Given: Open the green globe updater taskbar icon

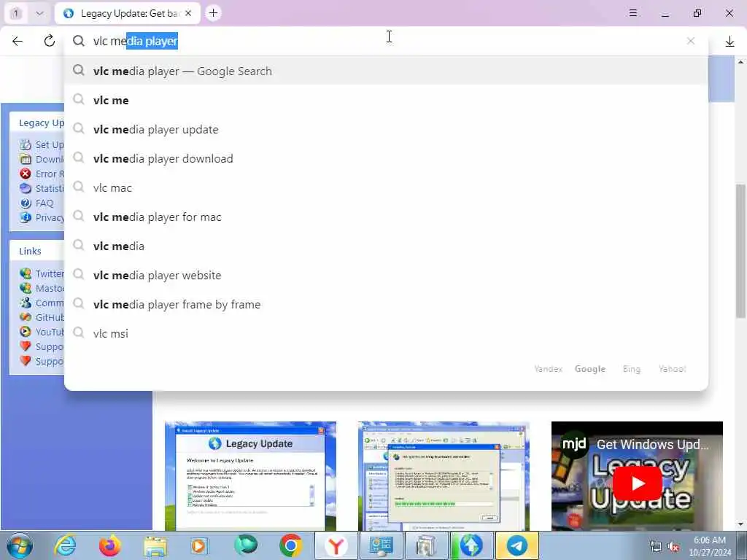Looking at the screenshot, I should (x=471, y=545).
